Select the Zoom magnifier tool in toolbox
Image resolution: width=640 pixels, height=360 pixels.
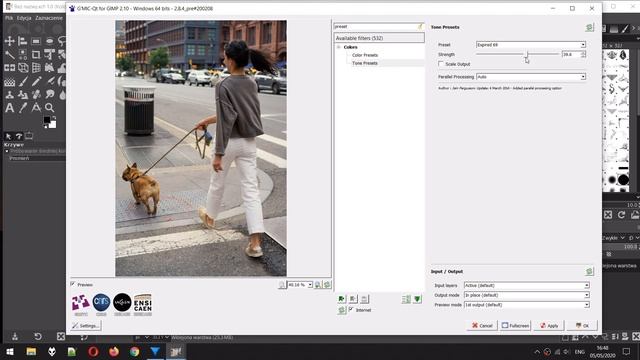(x=49, y=108)
